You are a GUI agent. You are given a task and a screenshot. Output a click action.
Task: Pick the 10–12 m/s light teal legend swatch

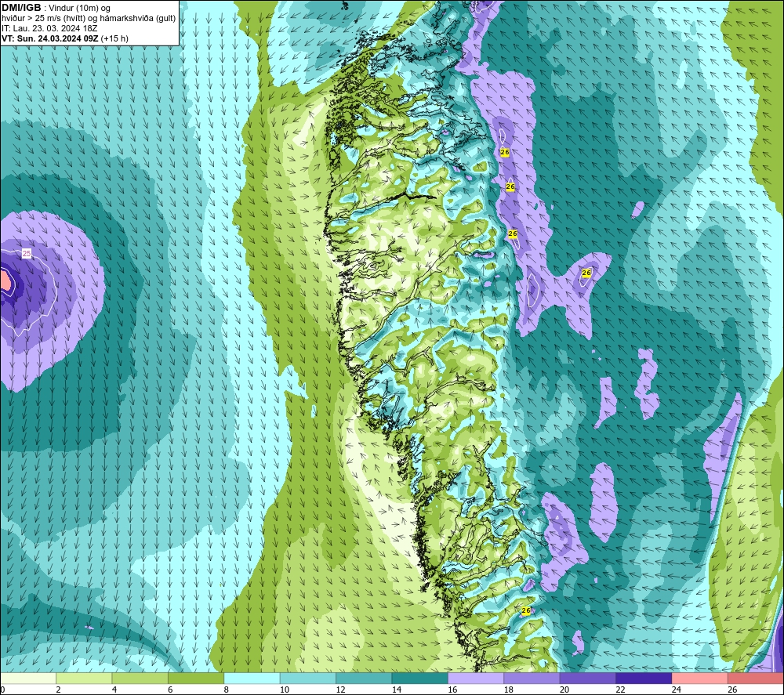pos(308,678)
